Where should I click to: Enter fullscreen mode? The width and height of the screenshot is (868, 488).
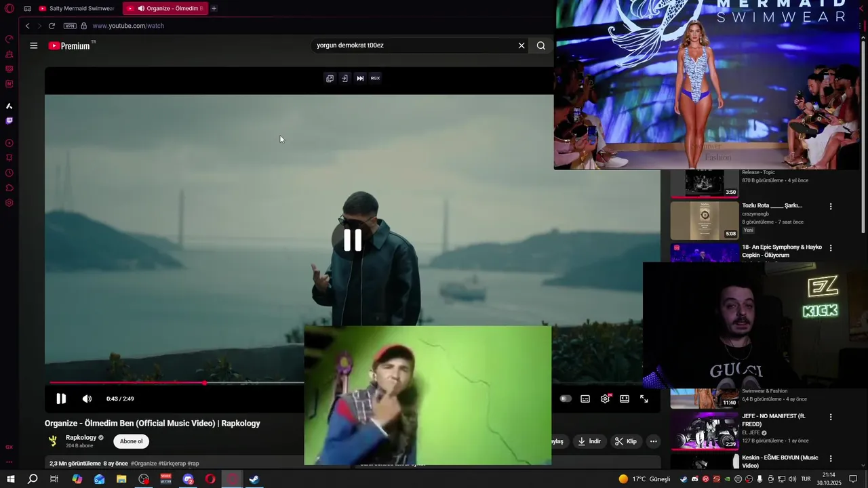pyautogui.click(x=644, y=399)
